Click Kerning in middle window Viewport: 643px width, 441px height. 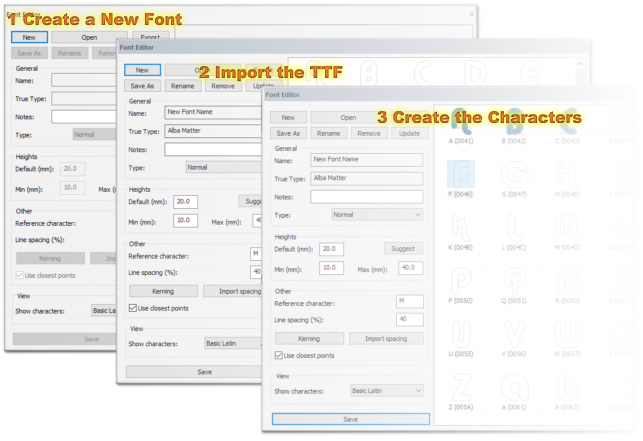click(x=163, y=291)
